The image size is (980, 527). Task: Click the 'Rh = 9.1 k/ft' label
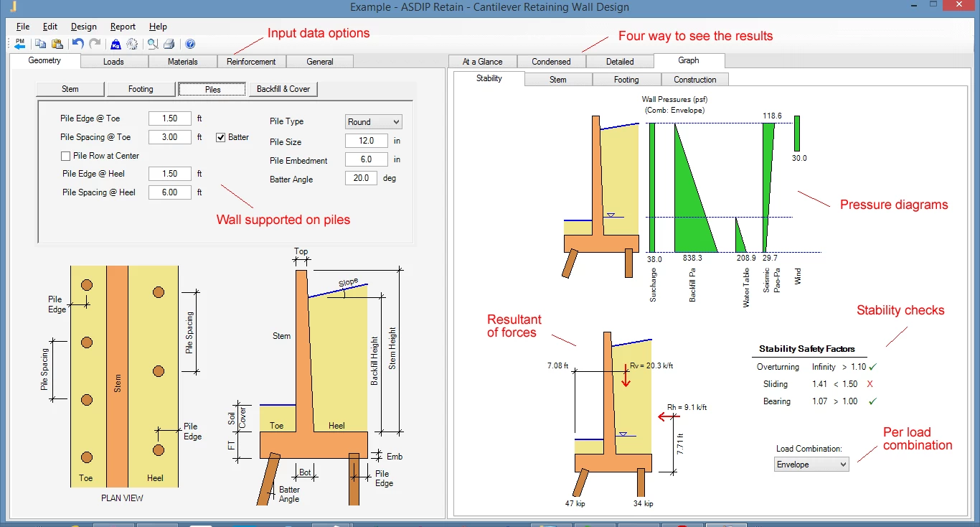click(687, 408)
